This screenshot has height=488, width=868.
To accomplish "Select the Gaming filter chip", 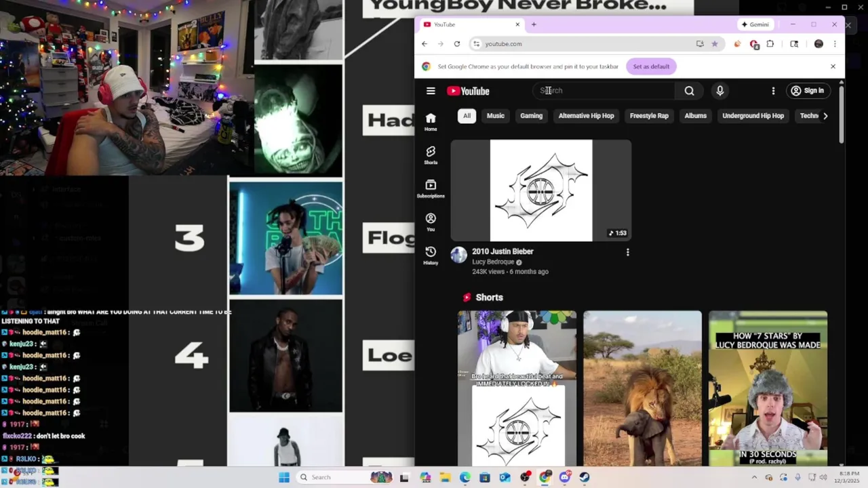I will click(x=531, y=116).
